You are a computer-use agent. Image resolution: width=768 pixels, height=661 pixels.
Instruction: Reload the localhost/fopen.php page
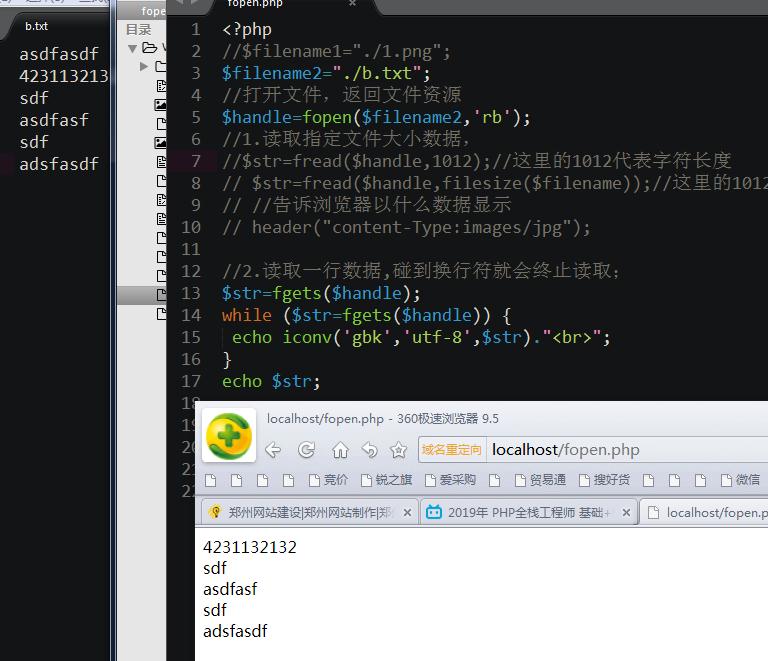(307, 449)
